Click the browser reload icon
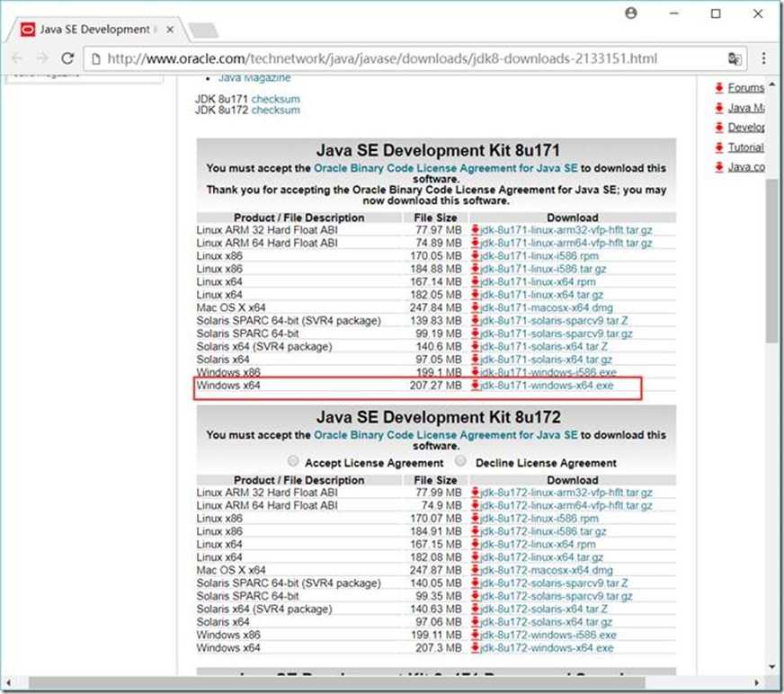Screen dimensions: 784x694 pyautogui.click(x=67, y=58)
